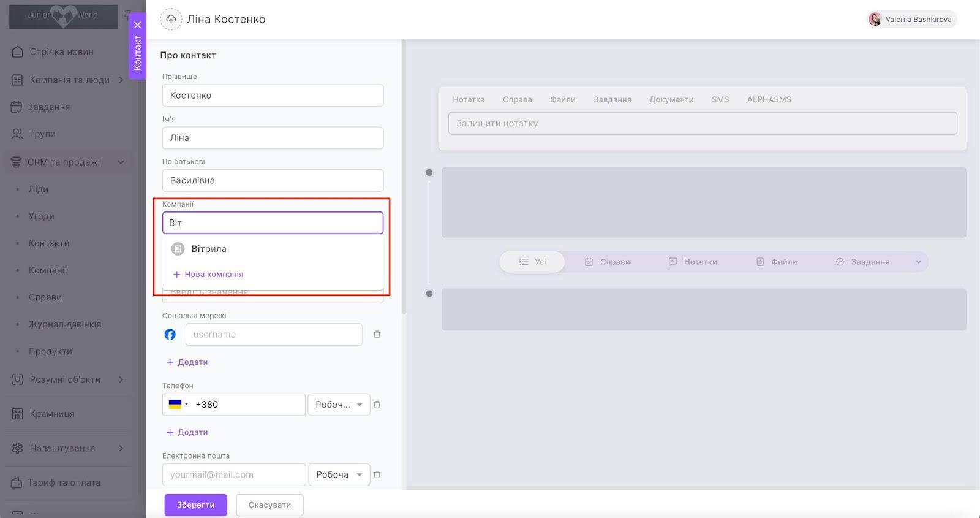Click the Скасувати button
980x518 pixels.
coord(269,505)
